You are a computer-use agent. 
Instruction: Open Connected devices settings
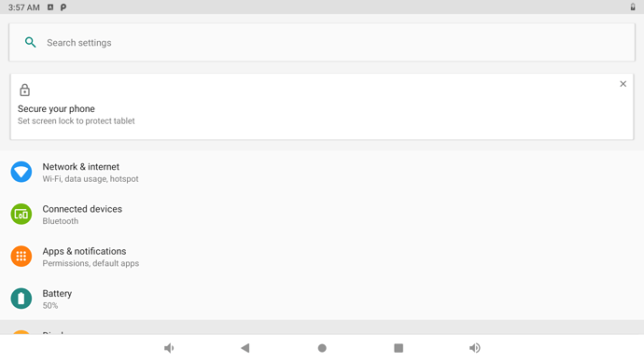click(x=322, y=215)
